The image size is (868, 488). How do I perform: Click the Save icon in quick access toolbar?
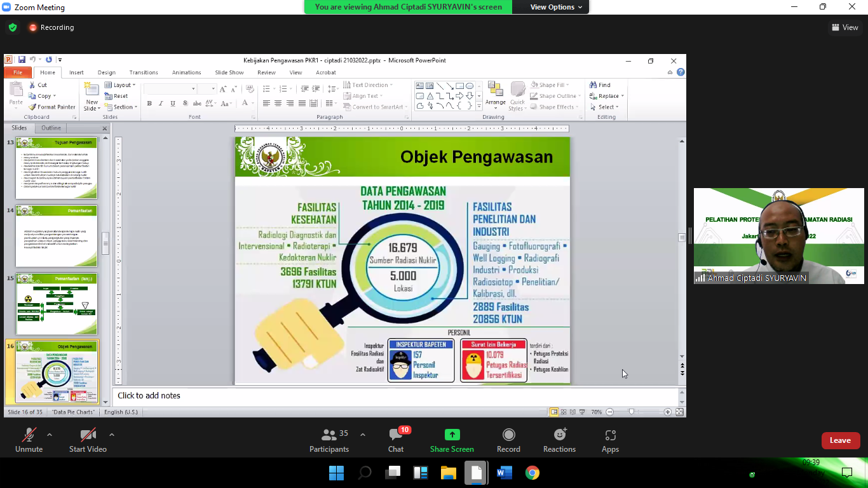[x=22, y=60]
